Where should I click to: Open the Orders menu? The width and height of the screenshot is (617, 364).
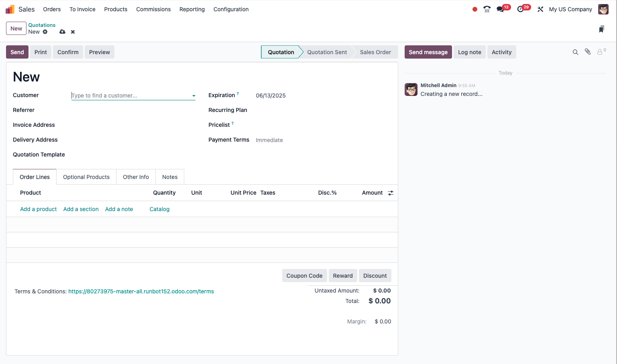[52, 9]
